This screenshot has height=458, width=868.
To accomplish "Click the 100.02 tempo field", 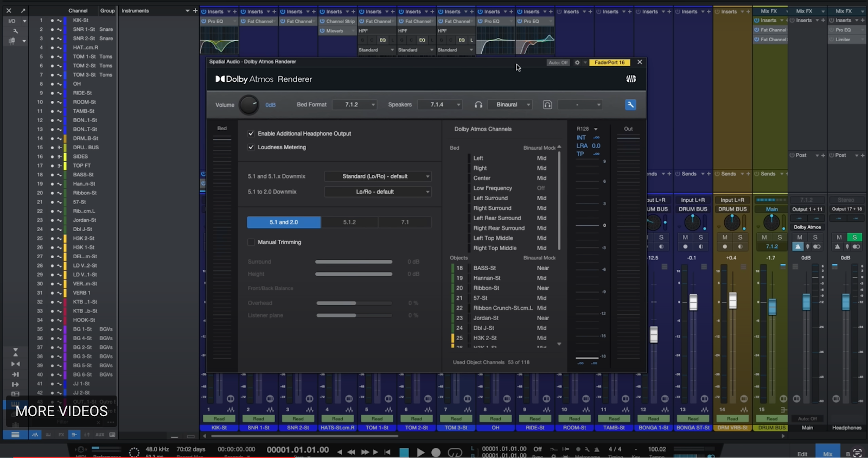I will (x=657, y=449).
